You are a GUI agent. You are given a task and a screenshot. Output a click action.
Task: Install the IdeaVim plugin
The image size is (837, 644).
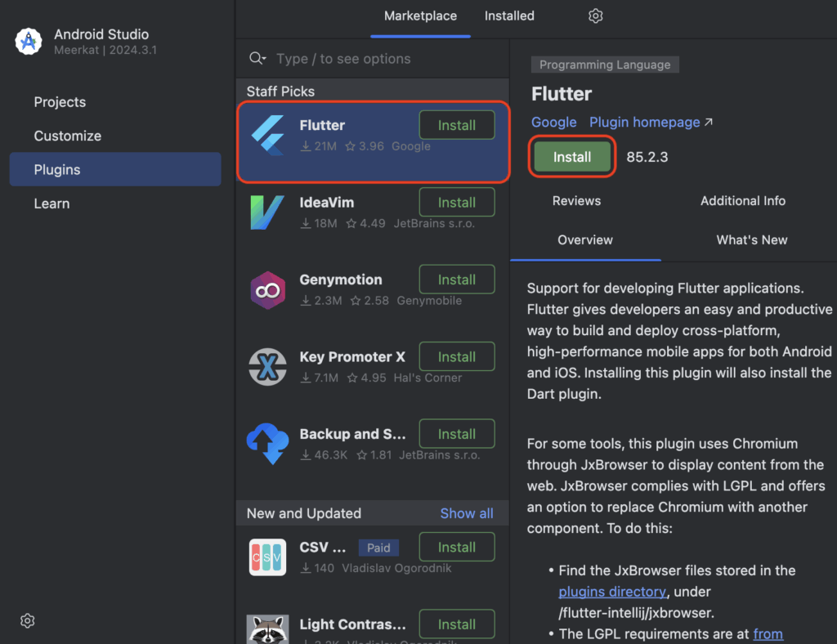457,203
